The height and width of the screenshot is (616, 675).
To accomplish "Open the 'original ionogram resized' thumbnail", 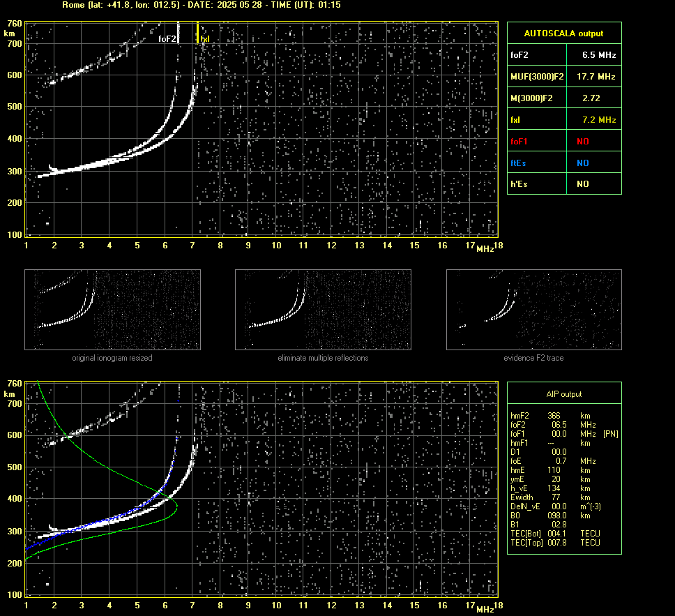I will [x=112, y=309].
